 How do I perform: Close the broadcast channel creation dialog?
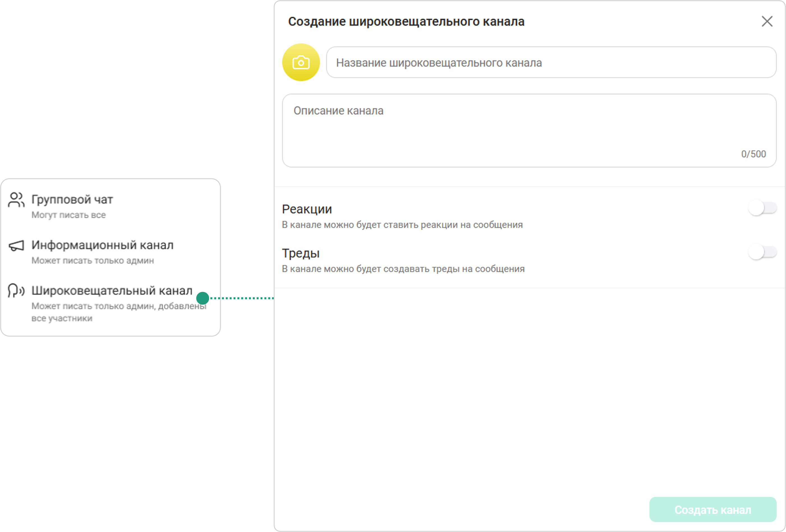coord(767,21)
